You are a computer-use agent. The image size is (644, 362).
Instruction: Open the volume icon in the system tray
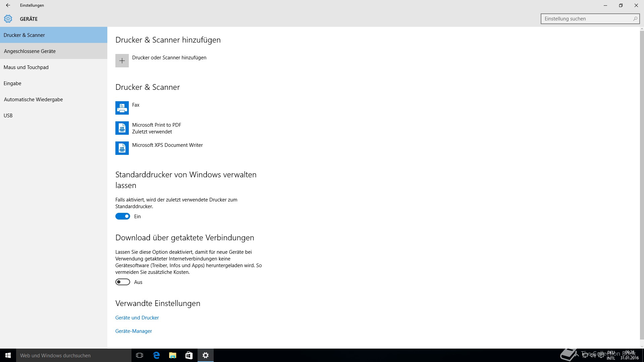[593, 355]
